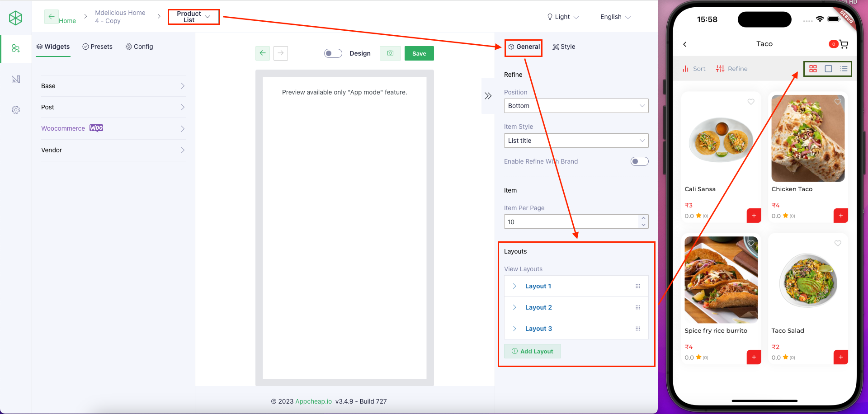
Task: Increment Item Per Page with the stepper arrow
Action: [643, 219]
